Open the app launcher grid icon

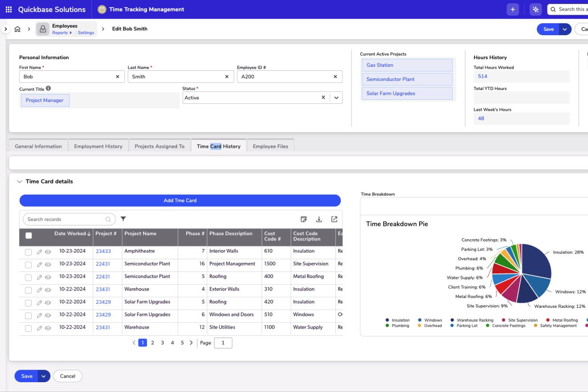pos(8,9)
